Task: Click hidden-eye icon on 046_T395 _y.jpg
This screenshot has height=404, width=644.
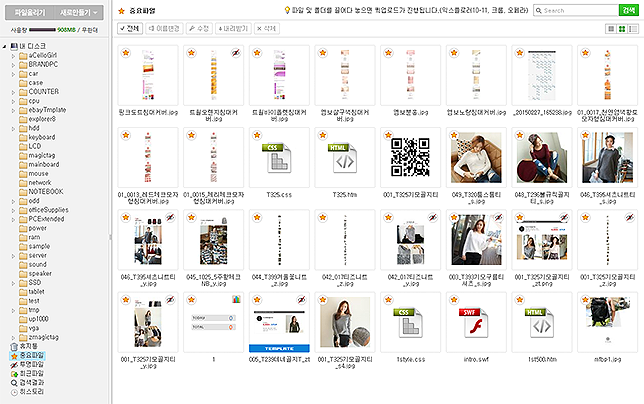Action: (170, 217)
